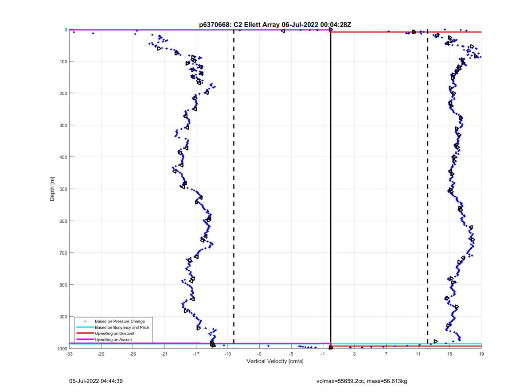The width and height of the screenshot is (532, 392).
Task: Click x-axis tick label '-9'
Action: click(x=259, y=354)
